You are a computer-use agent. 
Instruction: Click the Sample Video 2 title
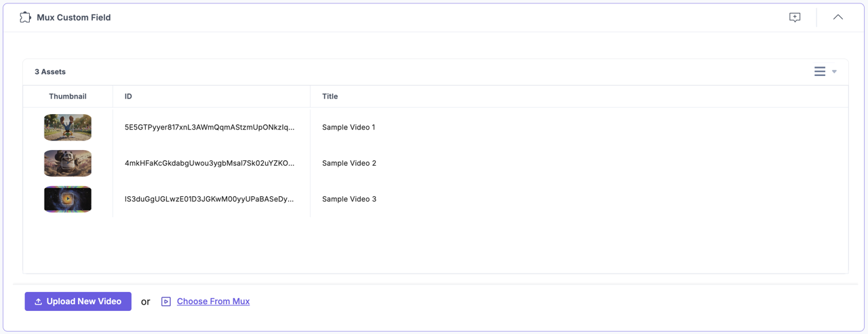click(349, 163)
